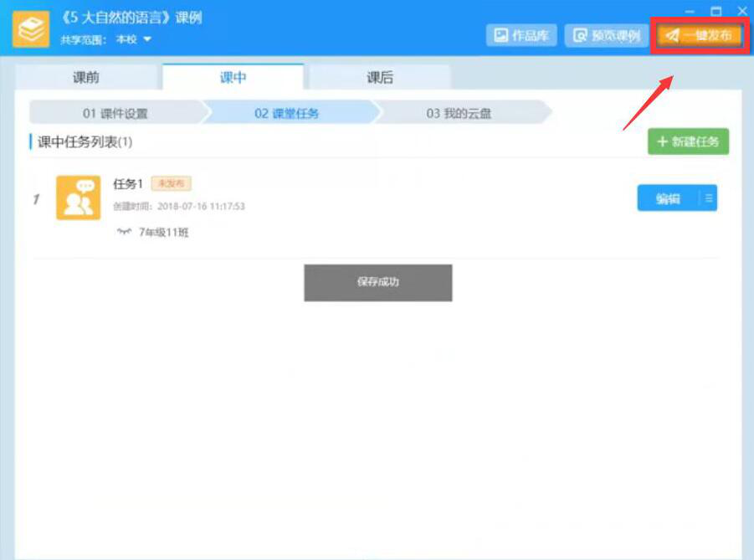This screenshot has height=560, width=754.
Task: Open step 03 我的云盘
Action: point(459,113)
